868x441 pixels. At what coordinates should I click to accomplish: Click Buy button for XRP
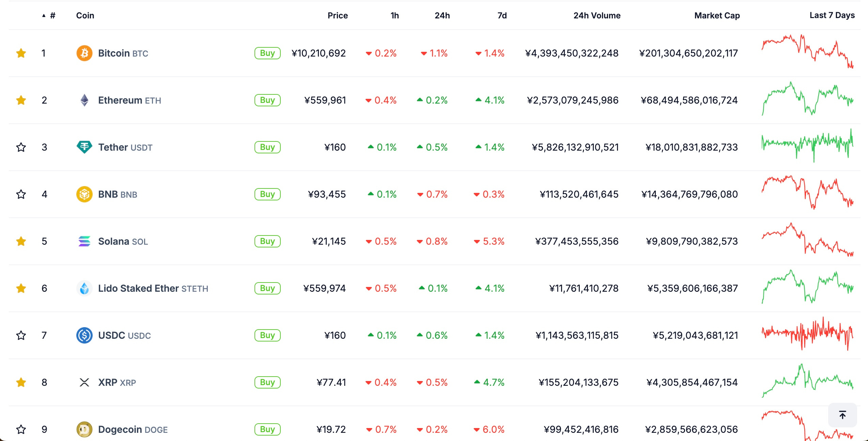(x=267, y=382)
